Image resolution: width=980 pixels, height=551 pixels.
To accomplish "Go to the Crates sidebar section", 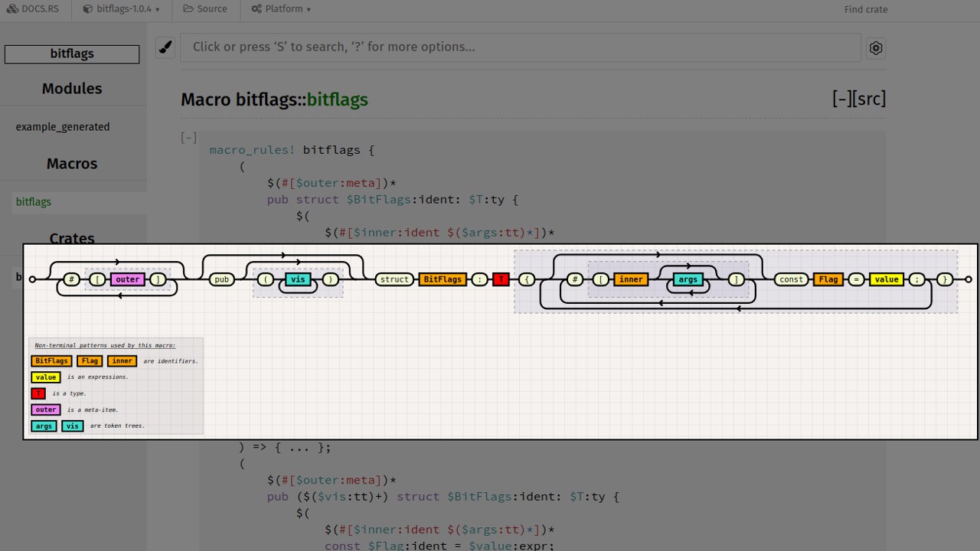I will 72,238.
